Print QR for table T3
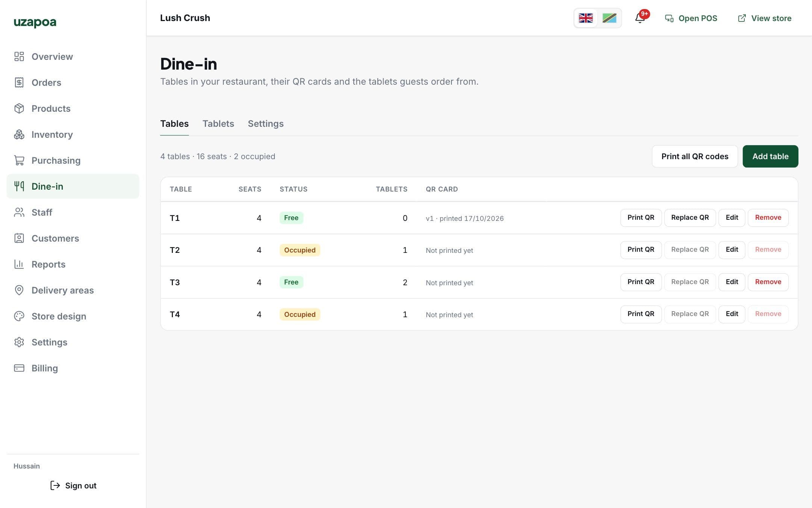Screen dimensions: 812x508 coord(641,282)
